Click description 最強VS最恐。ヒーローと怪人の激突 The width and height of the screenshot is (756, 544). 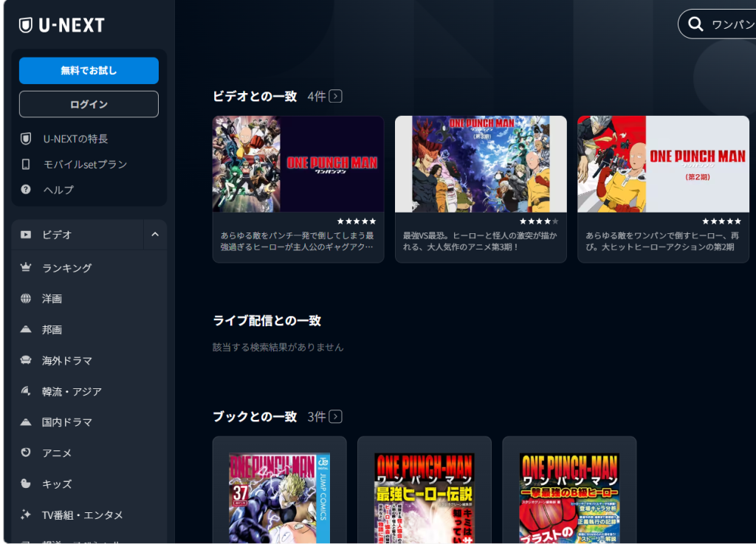(480, 241)
